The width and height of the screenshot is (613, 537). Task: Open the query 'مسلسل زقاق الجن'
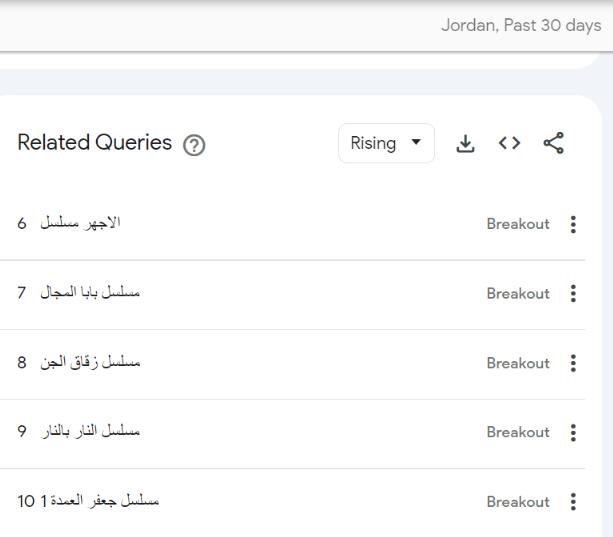pyautogui.click(x=90, y=362)
